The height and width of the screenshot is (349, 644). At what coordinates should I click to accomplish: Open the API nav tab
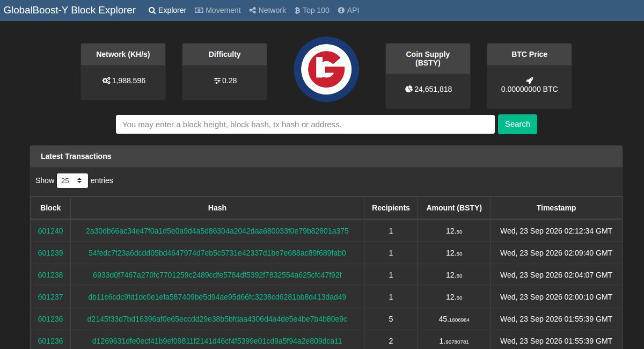(349, 10)
